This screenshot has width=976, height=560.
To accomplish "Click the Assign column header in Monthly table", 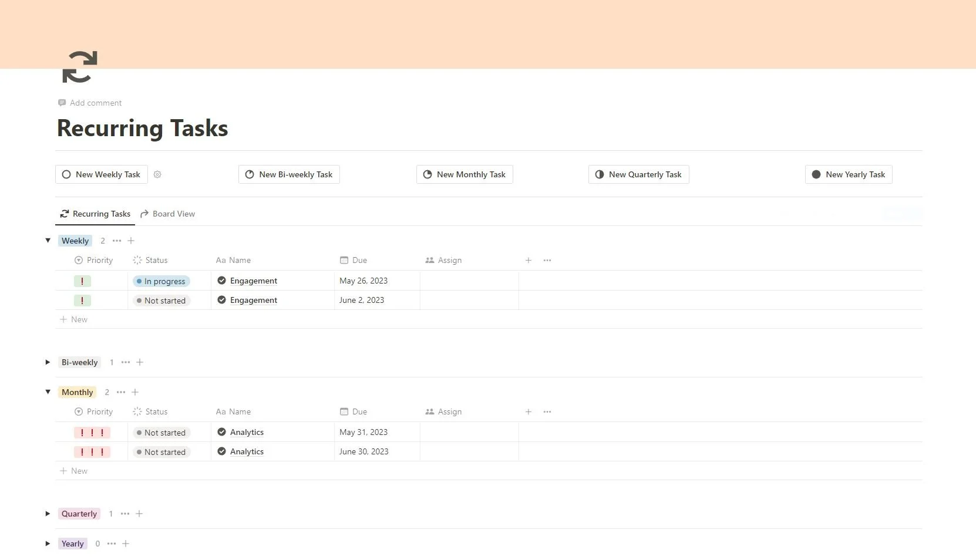I will 443,411.
